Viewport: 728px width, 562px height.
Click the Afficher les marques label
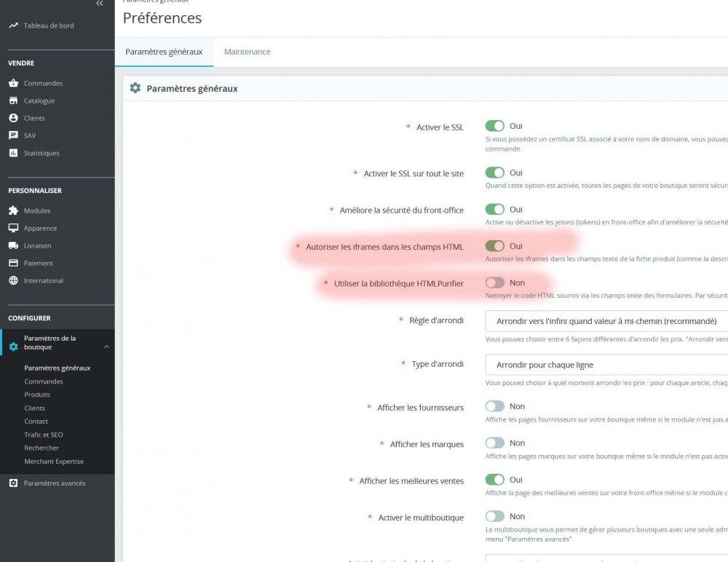(x=427, y=445)
